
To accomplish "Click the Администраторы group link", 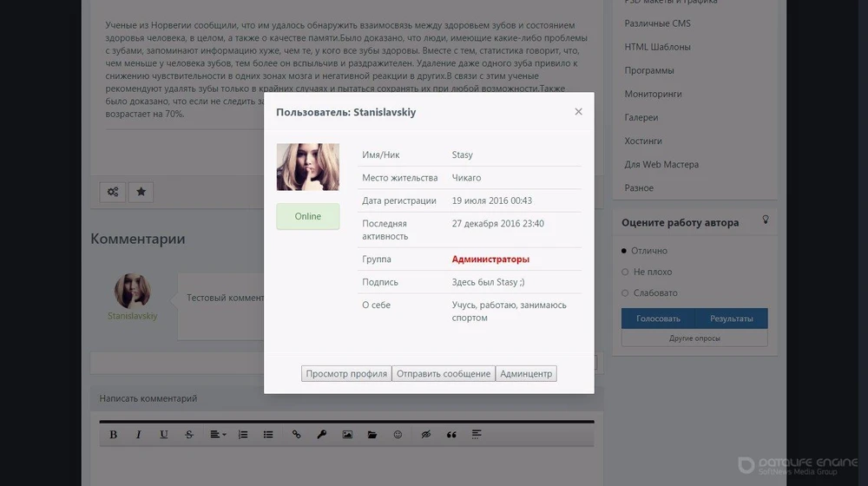I will [490, 259].
